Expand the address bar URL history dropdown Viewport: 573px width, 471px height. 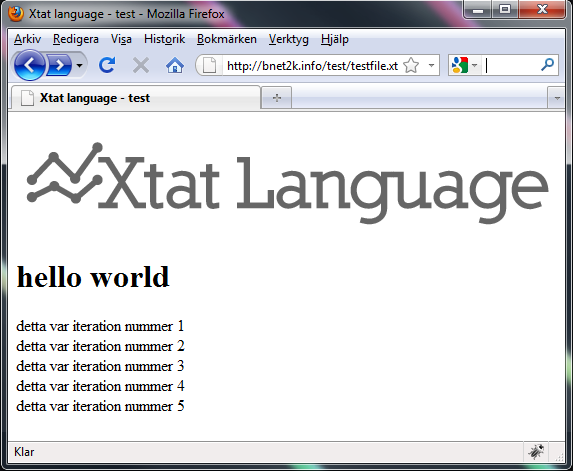(x=431, y=66)
